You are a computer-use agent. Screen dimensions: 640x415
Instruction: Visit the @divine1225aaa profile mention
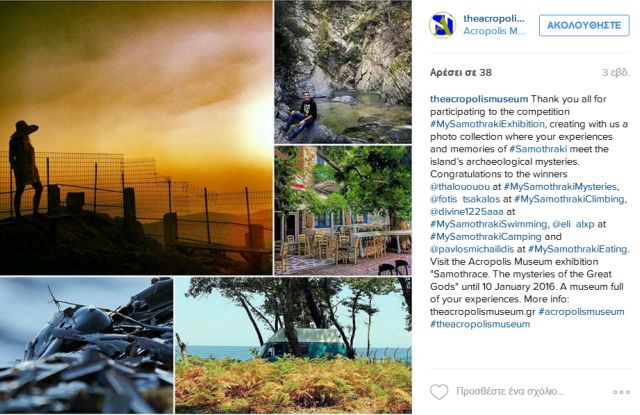pos(467,211)
